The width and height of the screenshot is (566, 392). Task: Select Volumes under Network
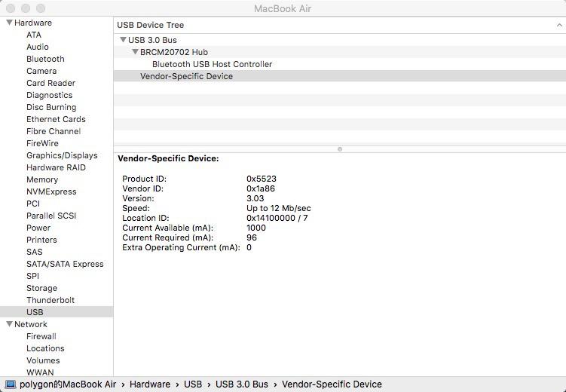(43, 360)
